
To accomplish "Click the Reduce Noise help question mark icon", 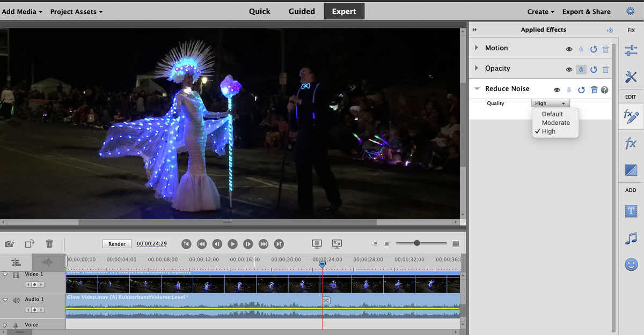I will [605, 89].
